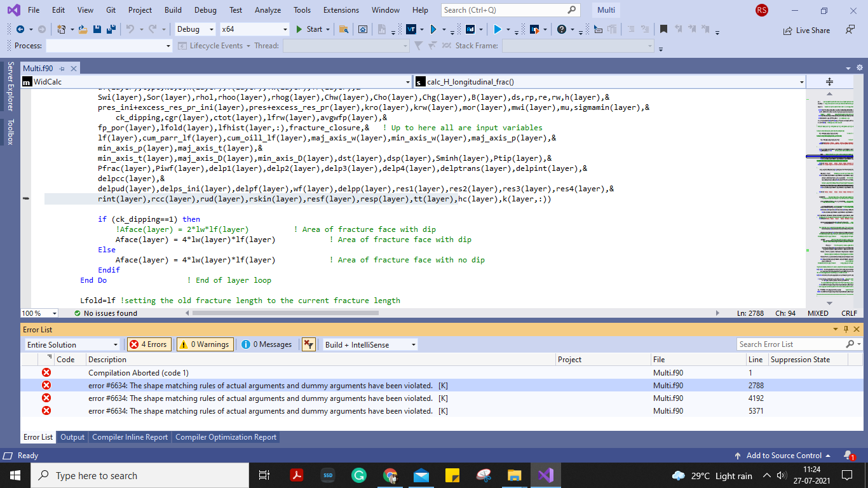Switch to the Output tab

(x=72, y=437)
